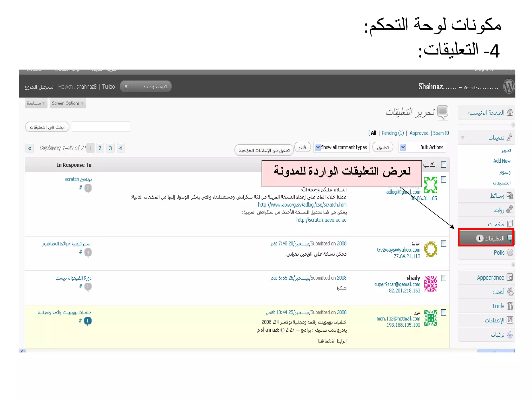The height and width of the screenshot is (399, 532).
Task: Click the comment count bubble under scratch post
Action: [88, 188]
